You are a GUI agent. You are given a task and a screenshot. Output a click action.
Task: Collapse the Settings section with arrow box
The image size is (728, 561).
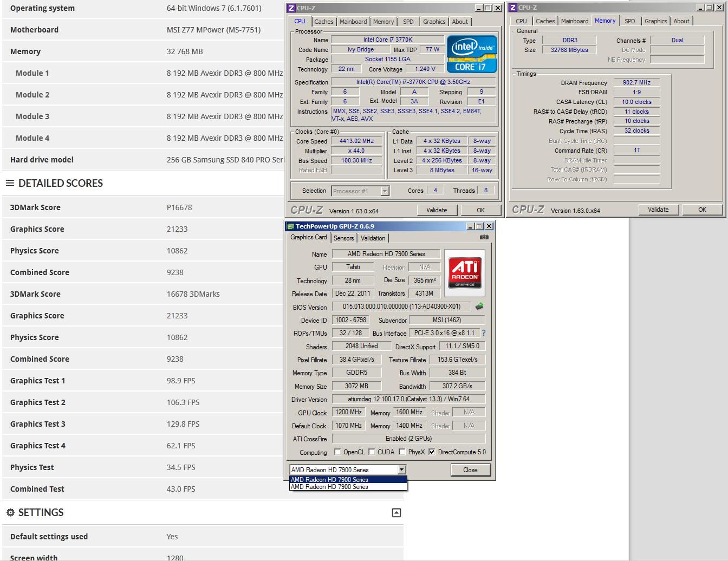pos(396,513)
